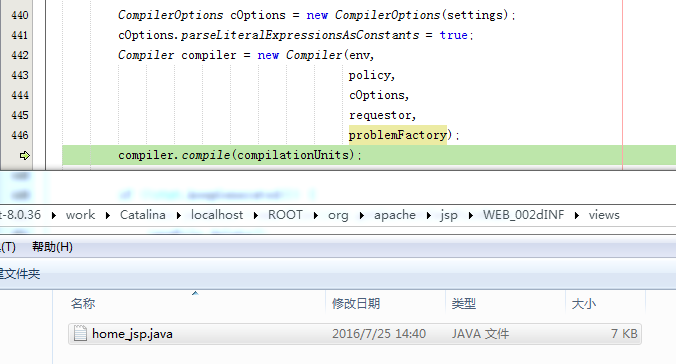Go to the apache breadcrumb folder
This screenshot has height=364, width=676.
pos(395,215)
